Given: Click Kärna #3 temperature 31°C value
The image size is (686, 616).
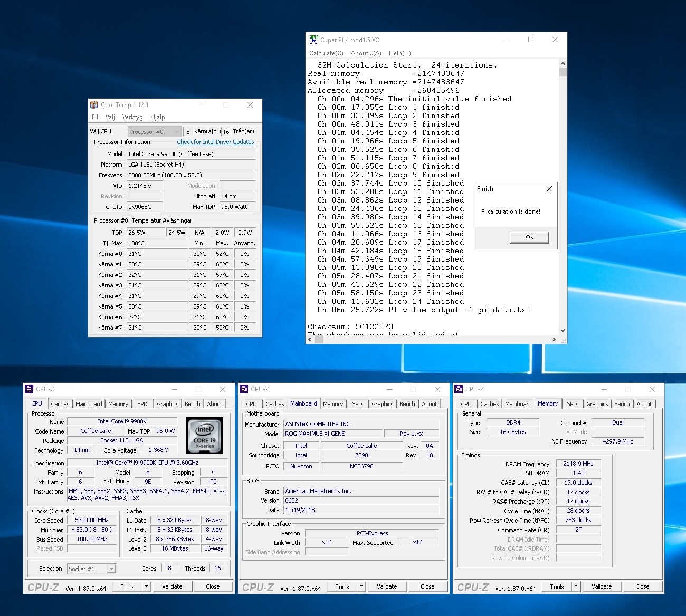Looking at the screenshot, I should 157,285.
